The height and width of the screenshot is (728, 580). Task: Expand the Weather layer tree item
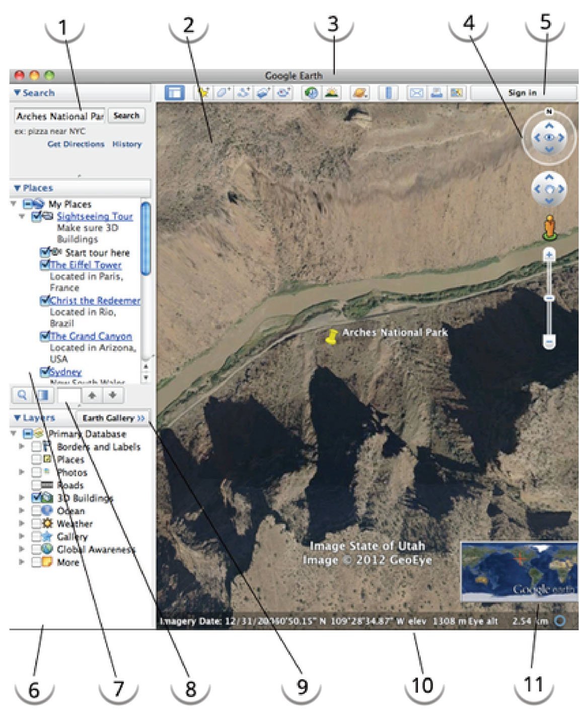pyautogui.click(x=22, y=523)
